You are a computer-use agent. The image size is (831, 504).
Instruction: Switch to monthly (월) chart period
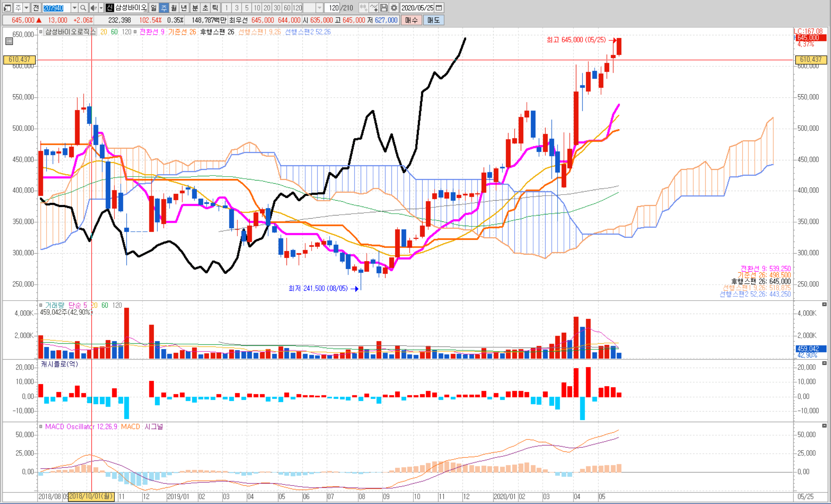pos(174,8)
